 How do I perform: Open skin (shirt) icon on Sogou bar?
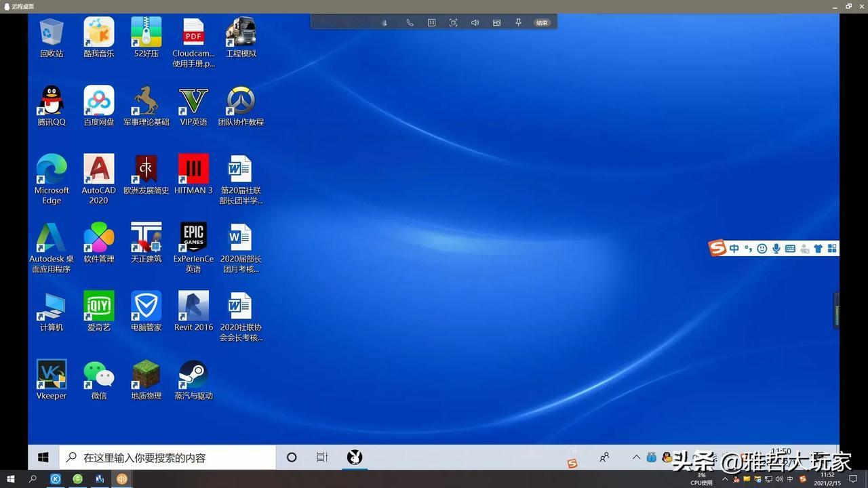tap(818, 249)
